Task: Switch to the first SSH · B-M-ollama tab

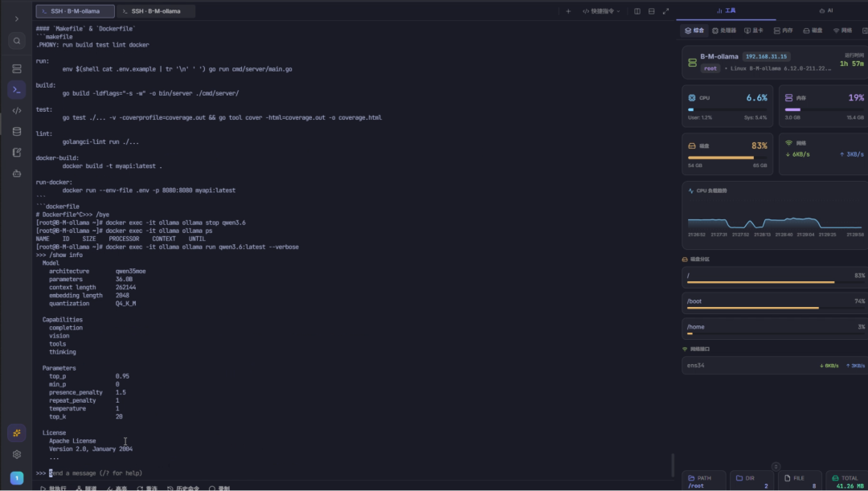Action: [76, 11]
